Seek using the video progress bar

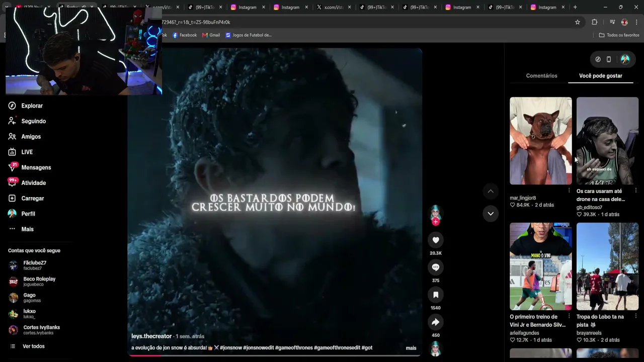point(275,355)
